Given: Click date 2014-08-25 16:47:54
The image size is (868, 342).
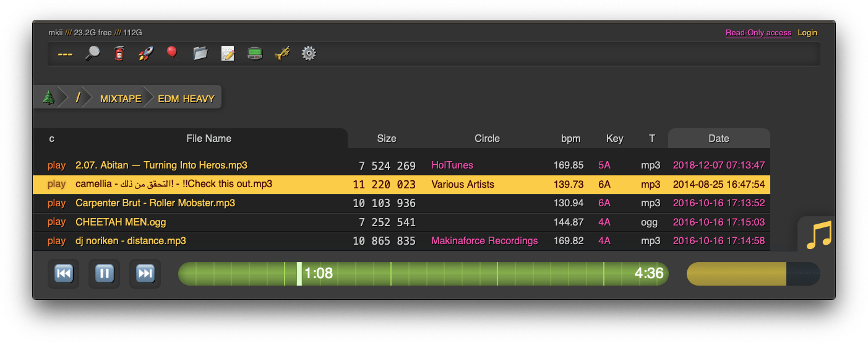Looking at the screenshot, I should pos(719,184).
